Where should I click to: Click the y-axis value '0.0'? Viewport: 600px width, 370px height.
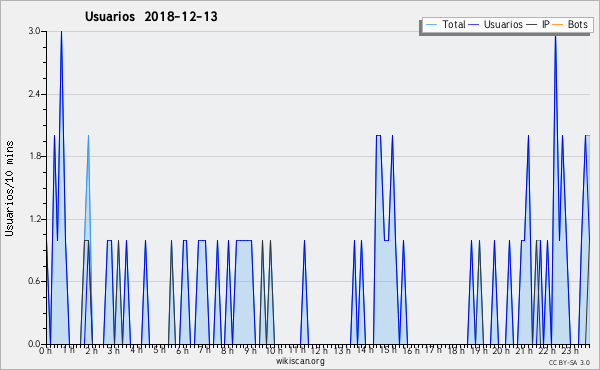[34, 344]
